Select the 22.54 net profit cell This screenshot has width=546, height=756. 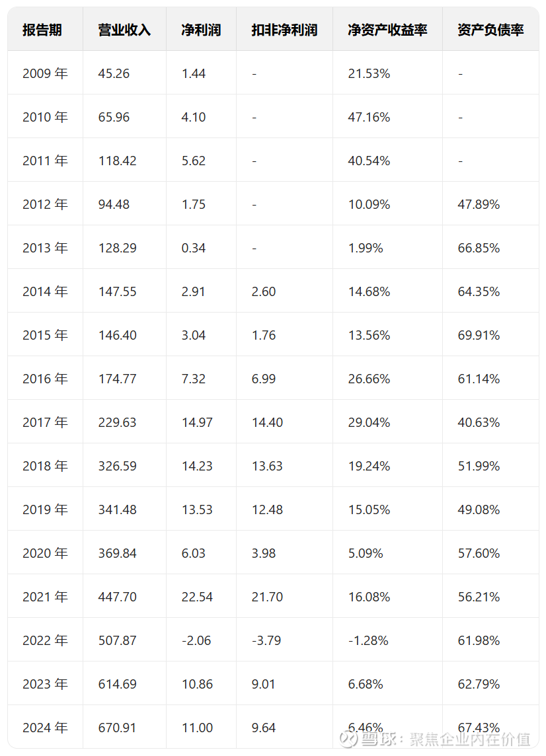(197, 597)
